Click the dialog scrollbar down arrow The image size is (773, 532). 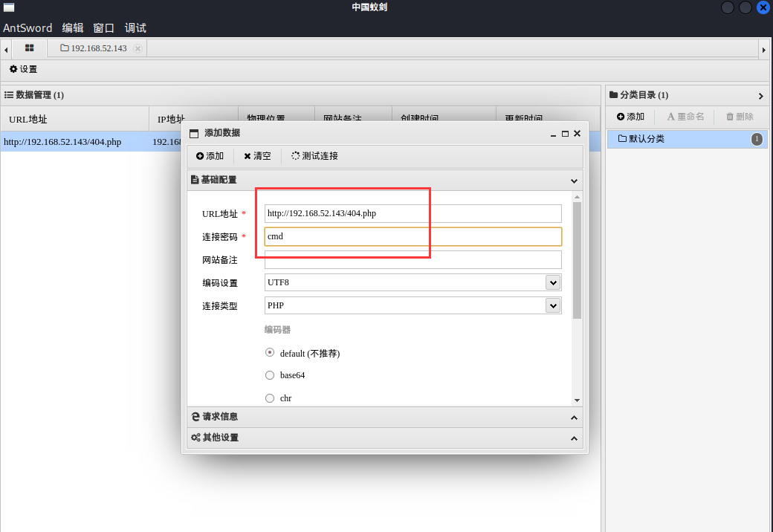tap(577, 400)
